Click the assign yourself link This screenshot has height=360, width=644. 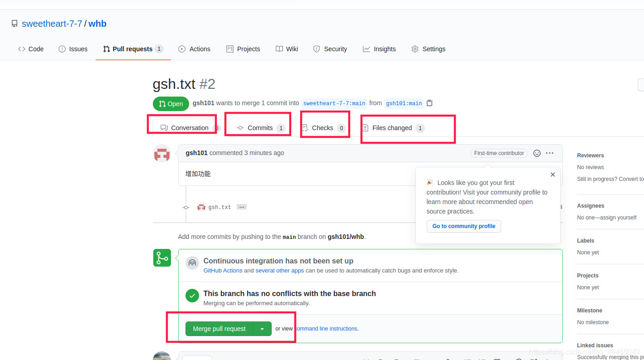[617, 218]
